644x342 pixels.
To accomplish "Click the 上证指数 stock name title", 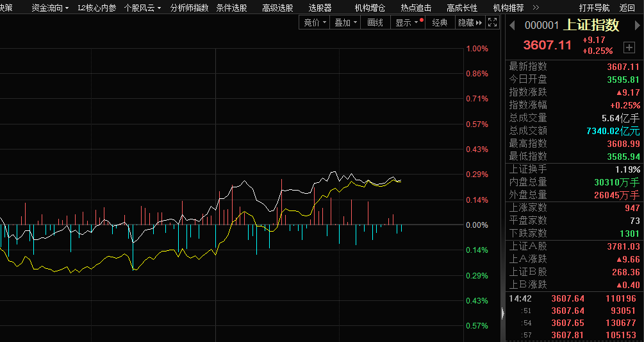I will [591, 25].
